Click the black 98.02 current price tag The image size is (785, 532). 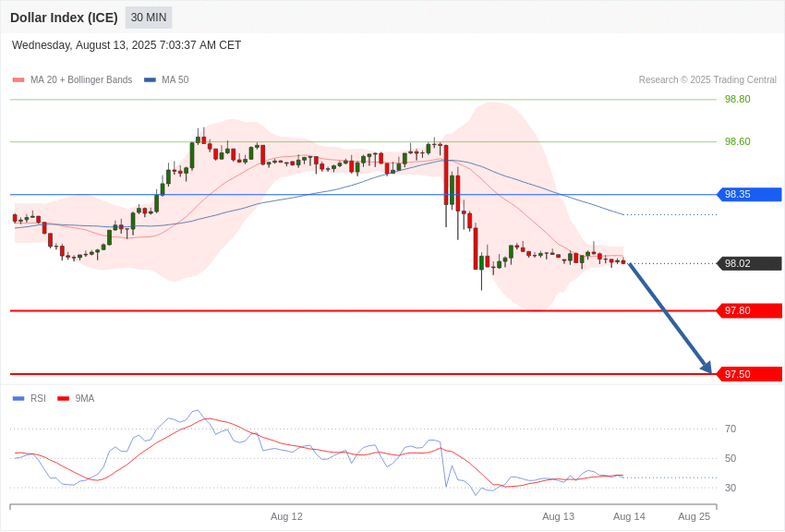tap(749, 263)
